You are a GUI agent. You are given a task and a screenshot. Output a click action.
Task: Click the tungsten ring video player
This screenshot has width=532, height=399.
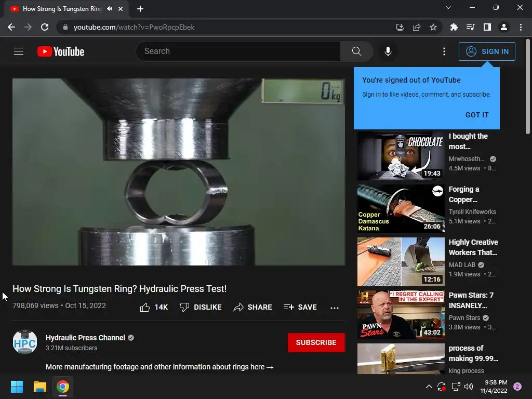[x=179, y=172]
